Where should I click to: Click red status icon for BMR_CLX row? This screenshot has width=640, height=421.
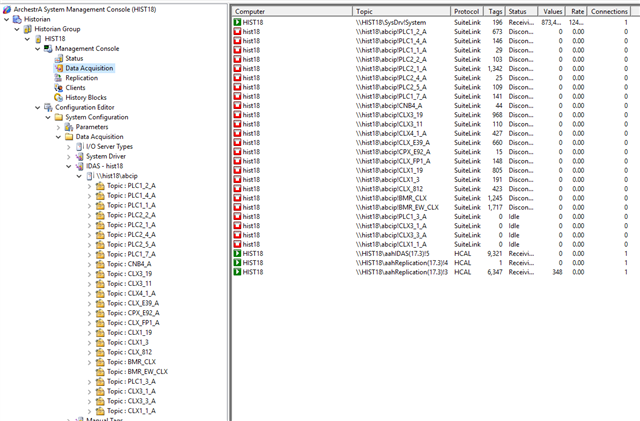tap(237, 198)
